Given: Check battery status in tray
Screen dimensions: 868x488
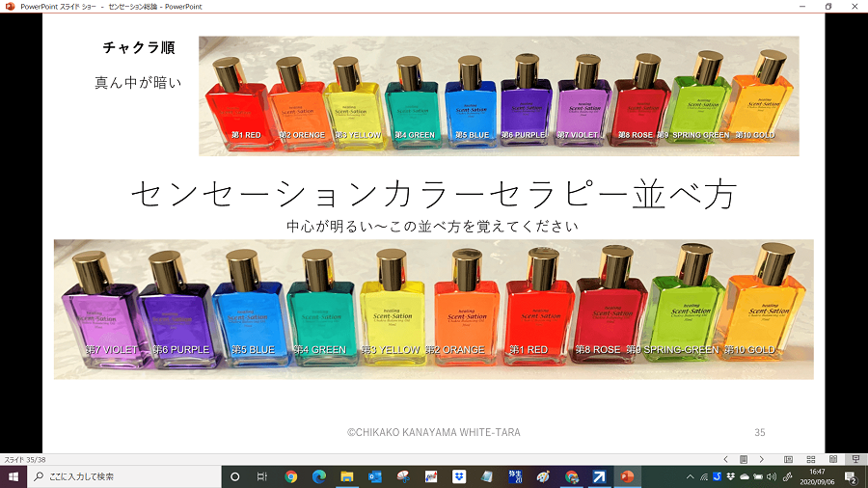Looking at the screenshot, I should (x=758, y=476).
